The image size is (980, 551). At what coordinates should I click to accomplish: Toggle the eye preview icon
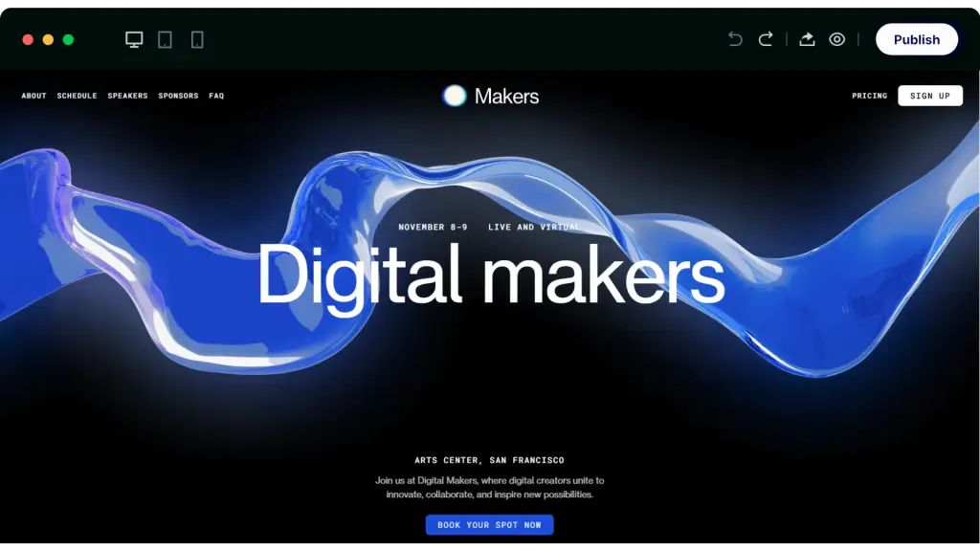(x=836, y=39)
